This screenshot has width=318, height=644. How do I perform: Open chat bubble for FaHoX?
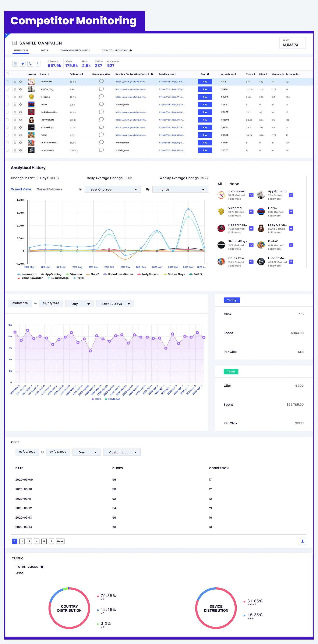click(101, 135)
